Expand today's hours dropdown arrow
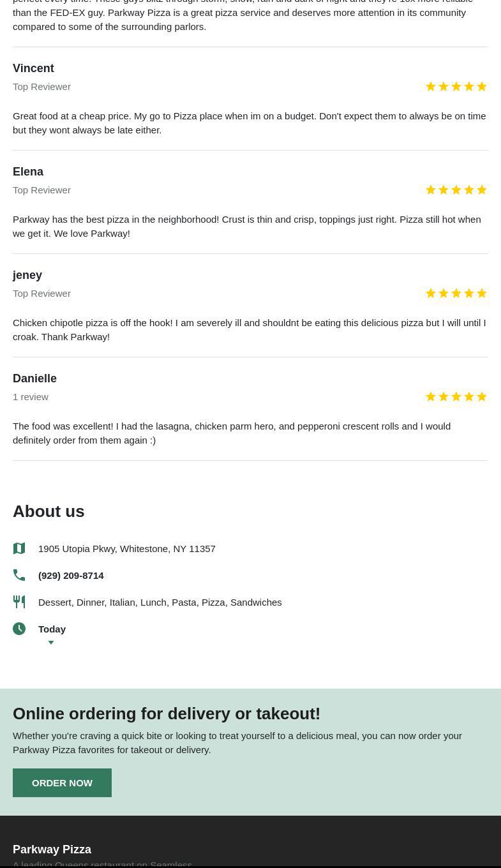This screenshot has height=868, width=501. 51,643
